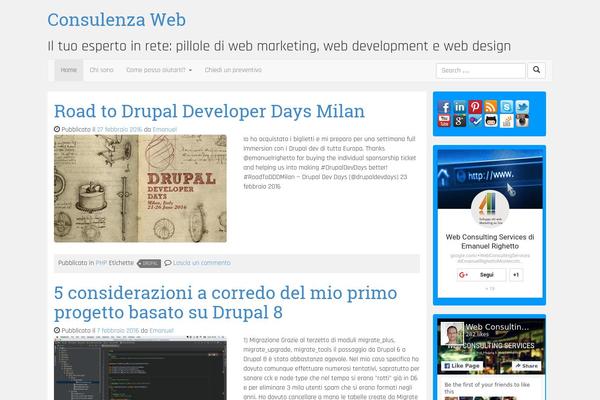Open the YouTube social icon

click(444, 121)
